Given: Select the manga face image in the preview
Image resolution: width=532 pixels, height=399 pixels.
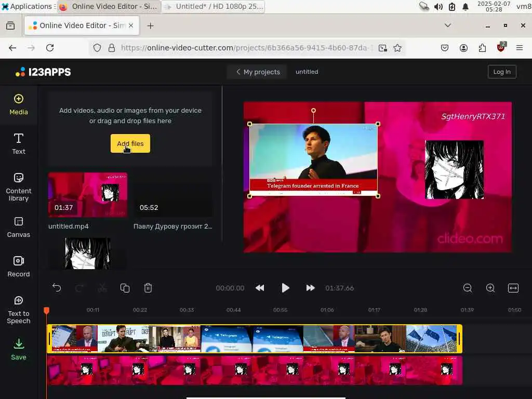Looking at the screenshot, I should [x=454, y=170].
